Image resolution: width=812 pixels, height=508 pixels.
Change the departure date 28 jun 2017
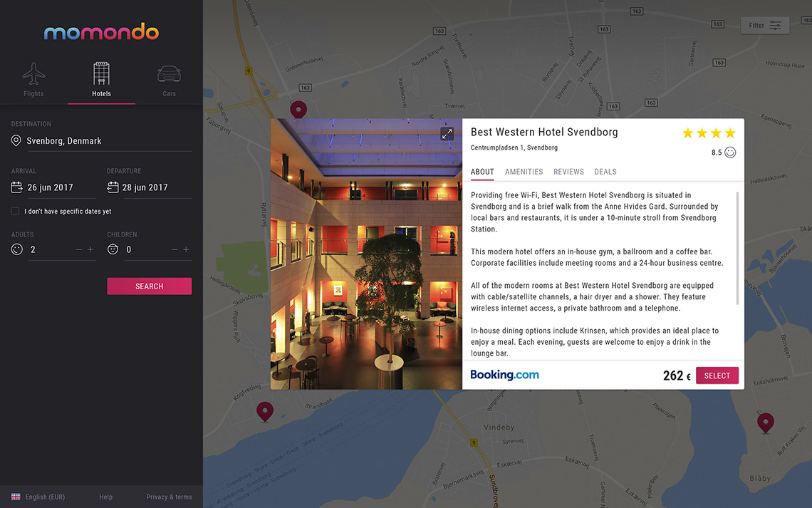pyautogui.click(x=145, y=187)
